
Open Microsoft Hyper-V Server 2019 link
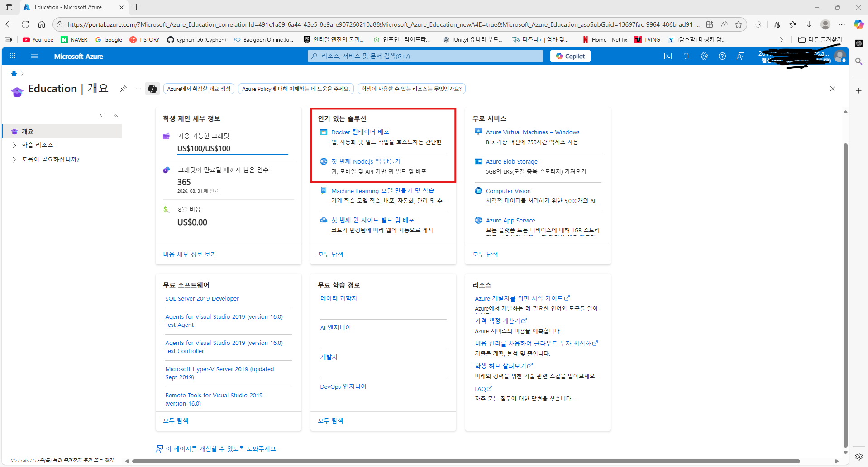pos(219,373)
